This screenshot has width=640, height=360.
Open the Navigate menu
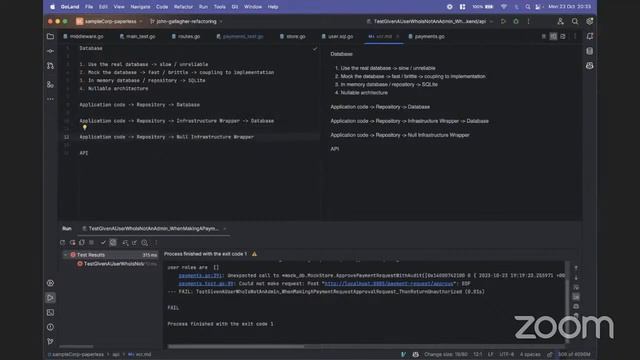point(140,7)
